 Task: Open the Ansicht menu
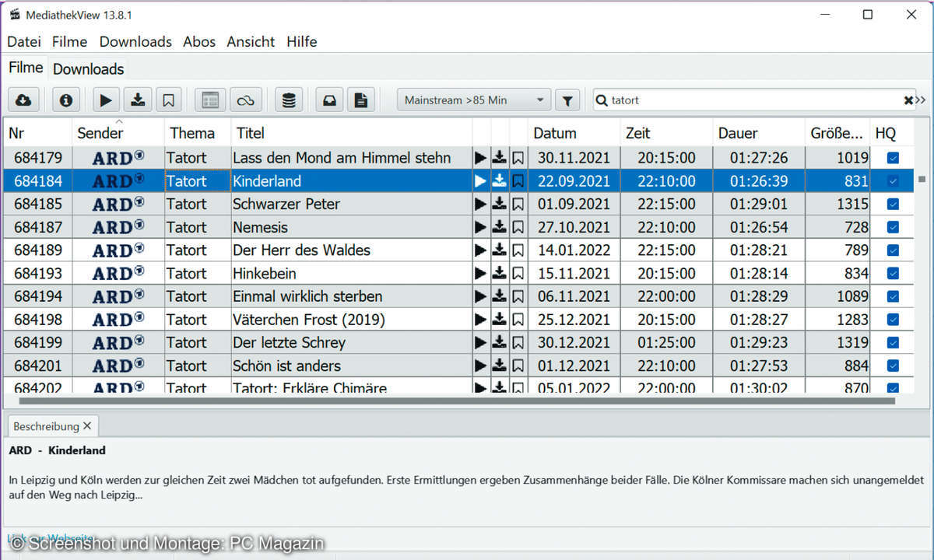pos(251,42)
